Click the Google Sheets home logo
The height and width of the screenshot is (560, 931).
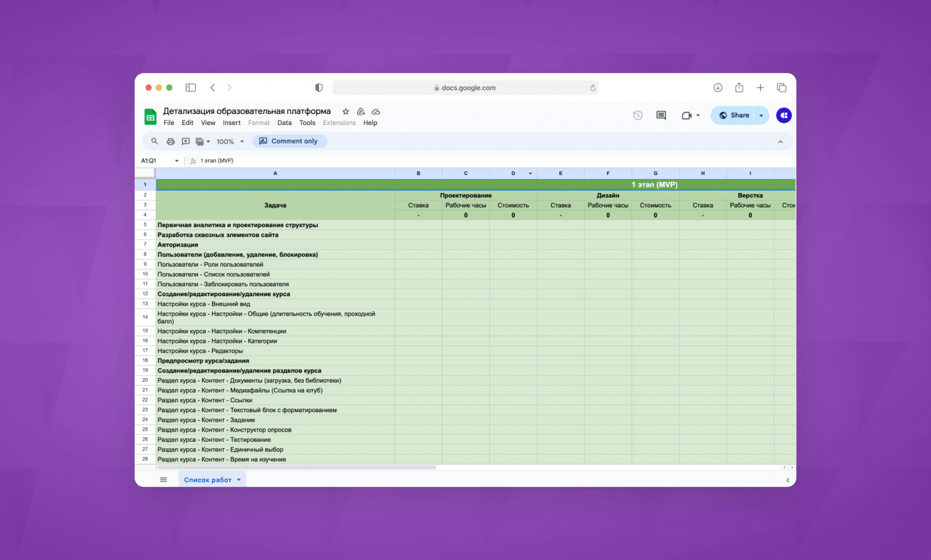click(x=150, y=116)
